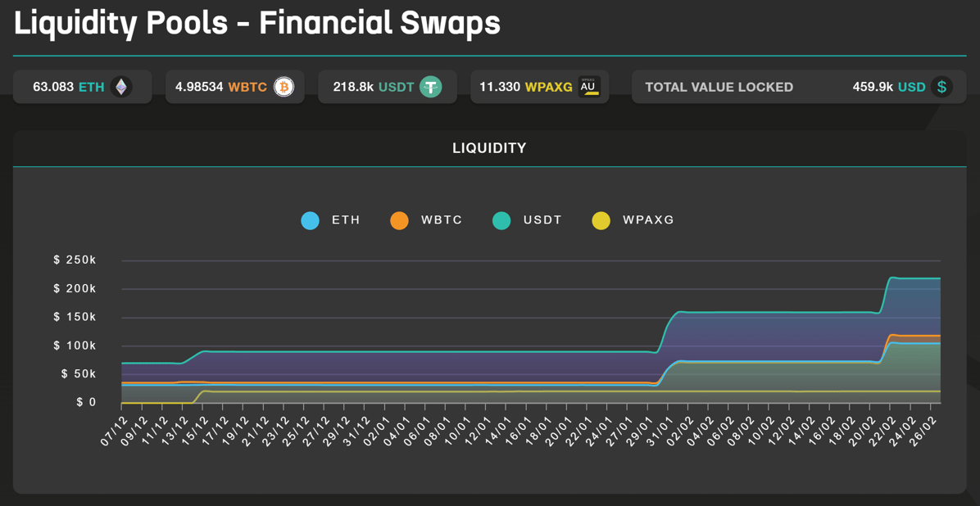Click the dollar icon beside Total Value Locked
Viewport: 980px width, 506px height.
coord(941,86)
